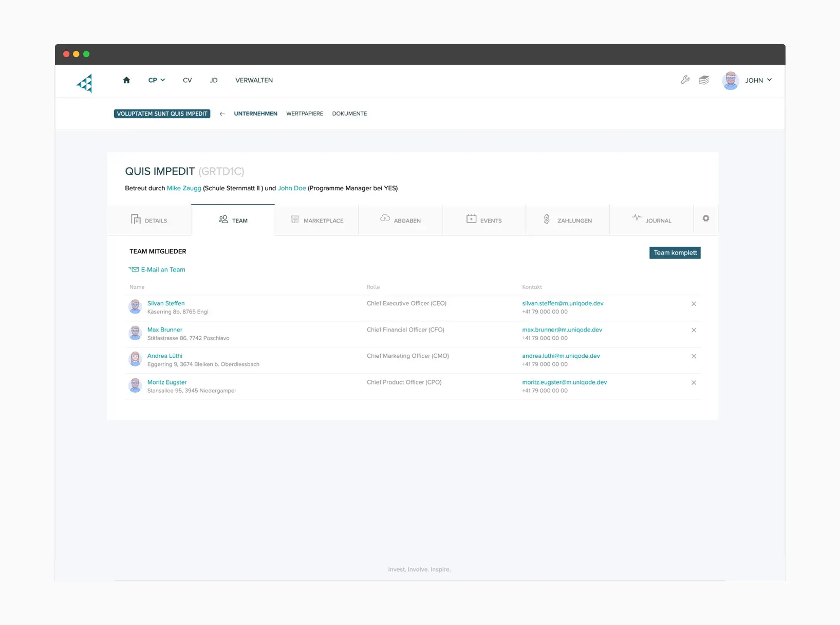Expand the CP dropdown menu
This screenshot has height=625, width=840.
pos(156,80)
